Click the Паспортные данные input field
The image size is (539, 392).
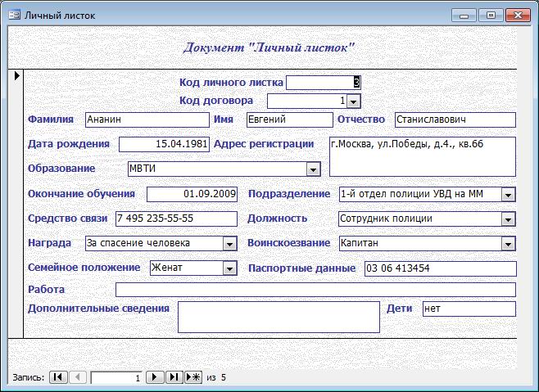[x=439, y=269]
